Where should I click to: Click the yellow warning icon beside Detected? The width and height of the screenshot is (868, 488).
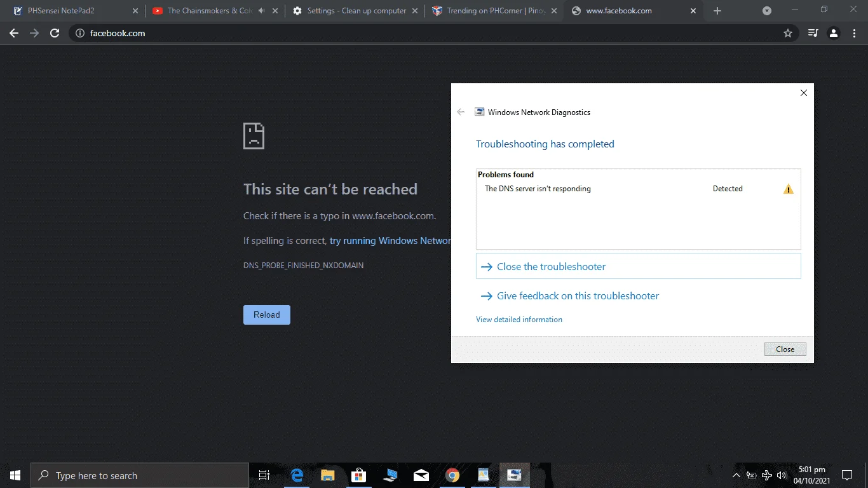coord(789,189)
